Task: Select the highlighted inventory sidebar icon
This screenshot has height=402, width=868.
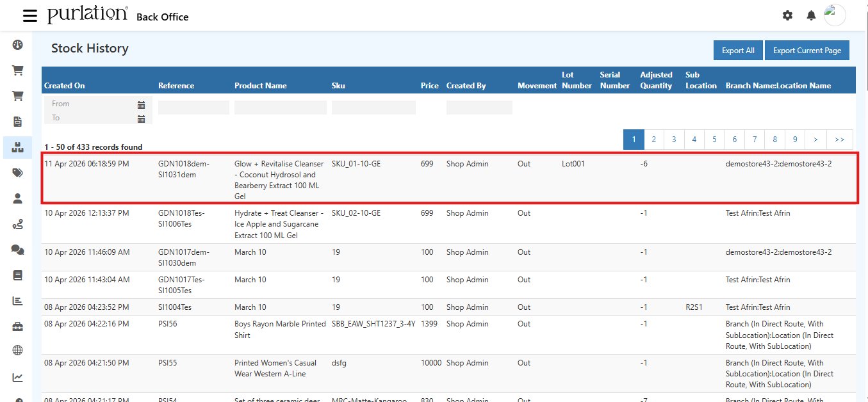Action: coord(17,147)
